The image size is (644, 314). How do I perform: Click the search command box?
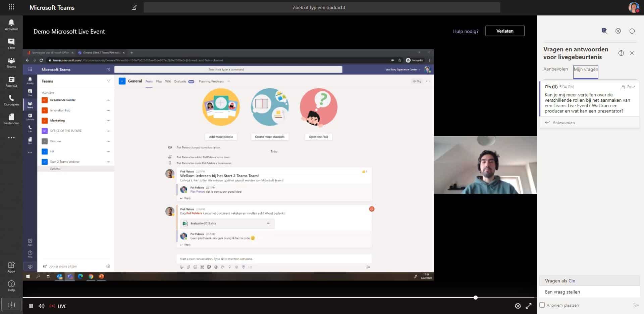tap(322, 7)
